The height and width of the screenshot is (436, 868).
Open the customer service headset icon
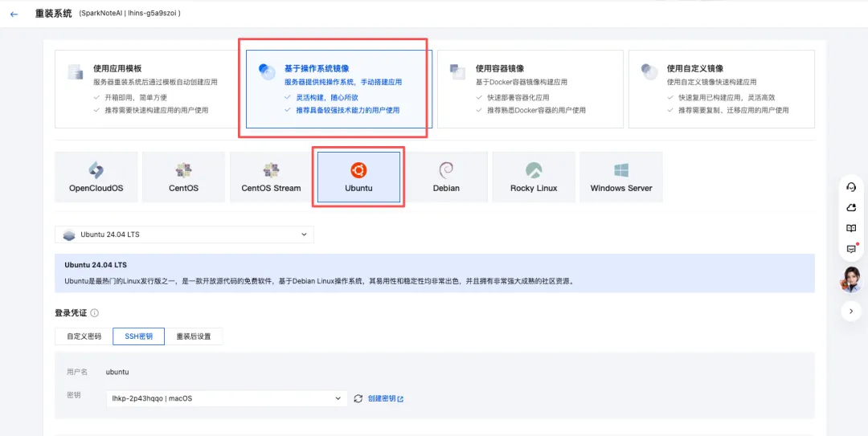[x=851, y=187]
